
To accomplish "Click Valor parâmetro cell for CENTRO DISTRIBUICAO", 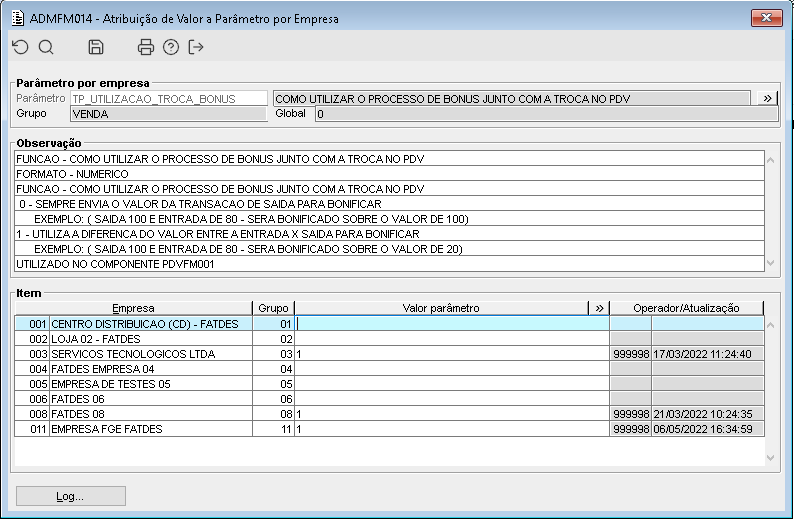I will tap(452, 324).
